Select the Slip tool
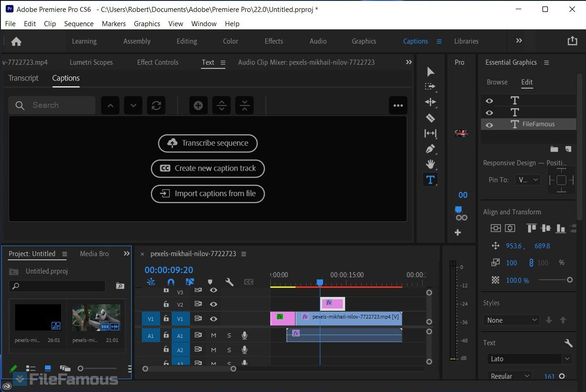This screenshot has height=392, width=586. click(x=430, y=134)
